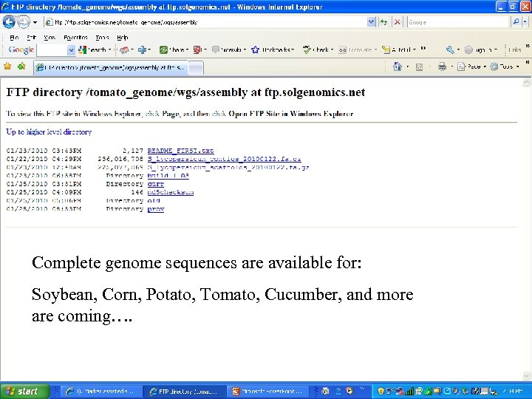
Task: Open recent pages dropdown next to Forward button
Action: coord(35,22)
